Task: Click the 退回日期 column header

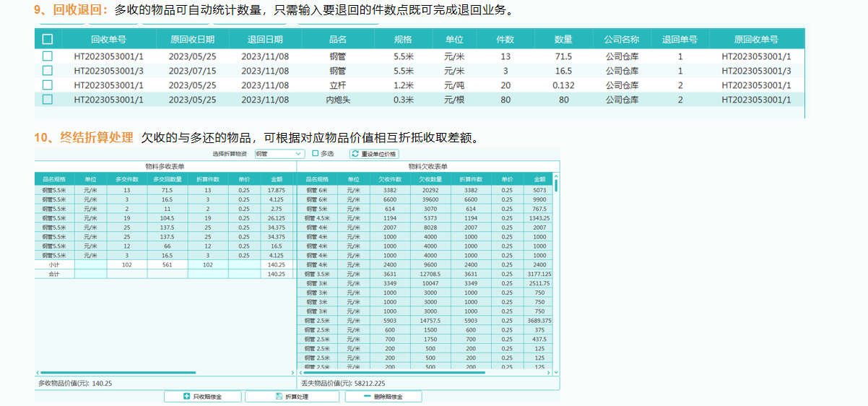Action: [x=265, y=40]
